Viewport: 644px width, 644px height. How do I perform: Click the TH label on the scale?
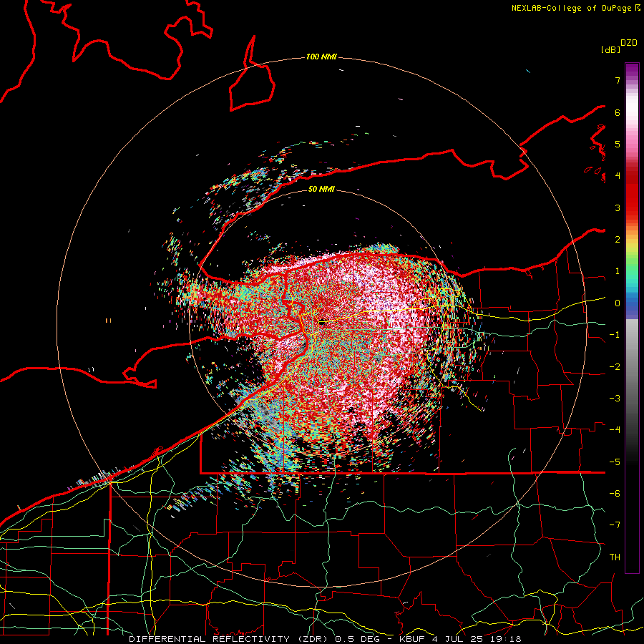click(x=615, y=557)
